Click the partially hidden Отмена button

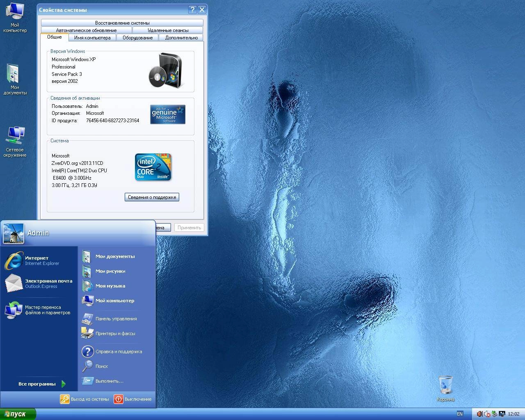163,228
